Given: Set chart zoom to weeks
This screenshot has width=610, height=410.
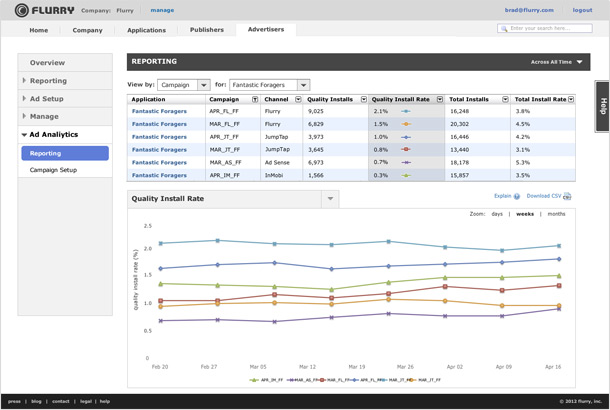Looking at the screenshot, I should tap(524, 214).
